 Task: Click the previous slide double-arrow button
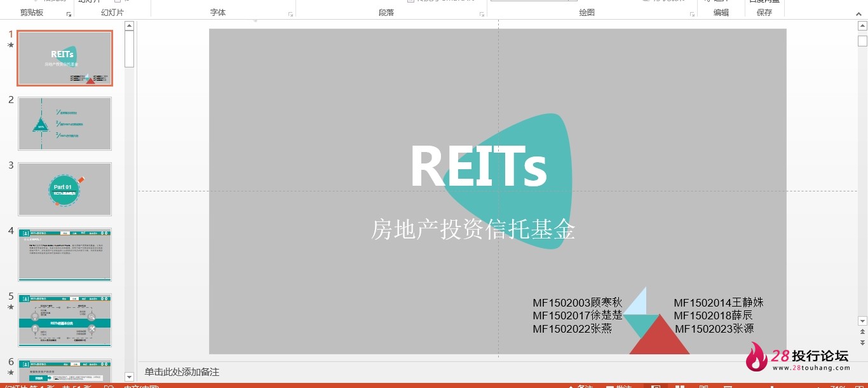(x=862, y=333)
